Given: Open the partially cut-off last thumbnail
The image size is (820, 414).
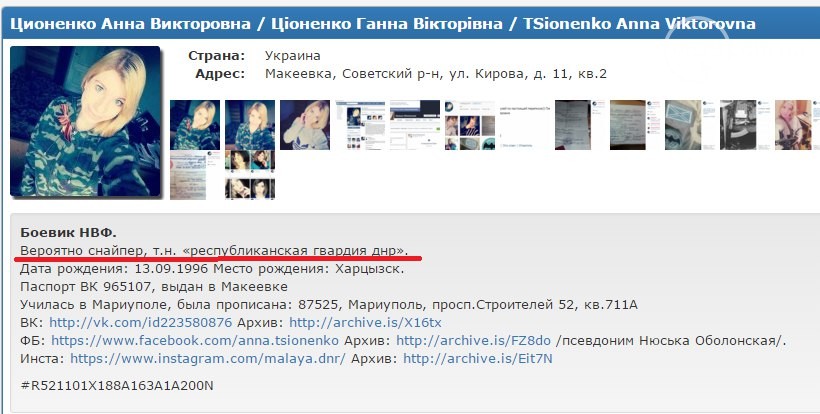Looking at the screenshot, I should click(798, 125).
